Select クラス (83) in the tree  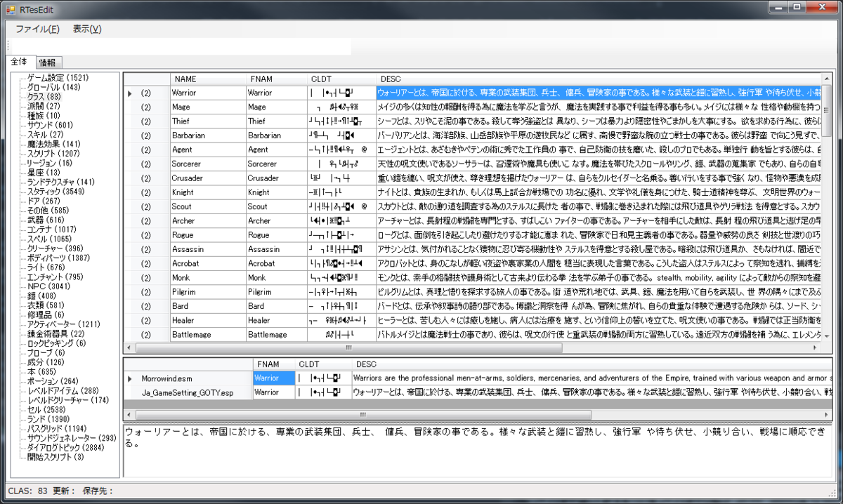pos(45,96)
